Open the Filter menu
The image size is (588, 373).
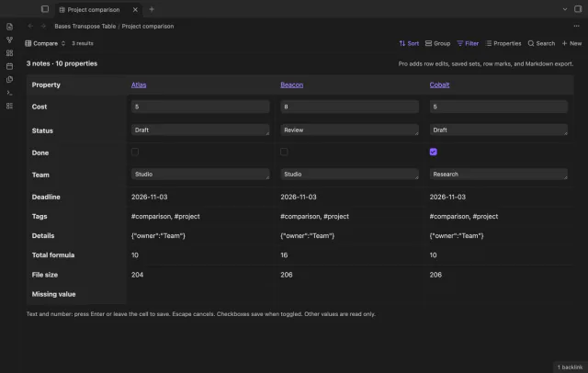click(x=468, y=43)
